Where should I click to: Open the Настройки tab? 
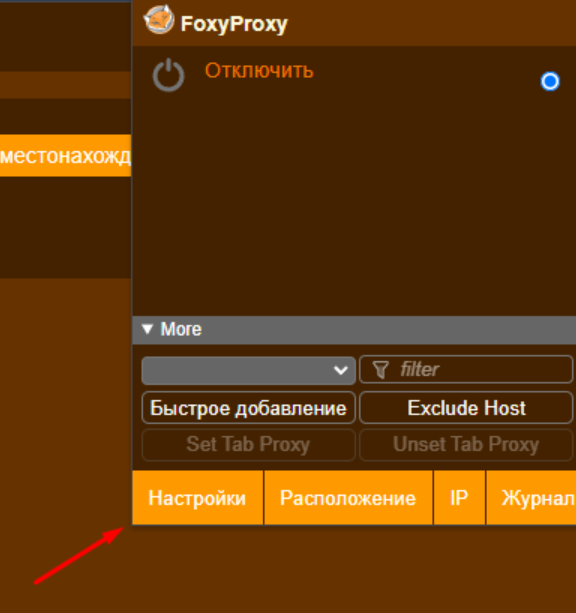click(x=197, y=498)
